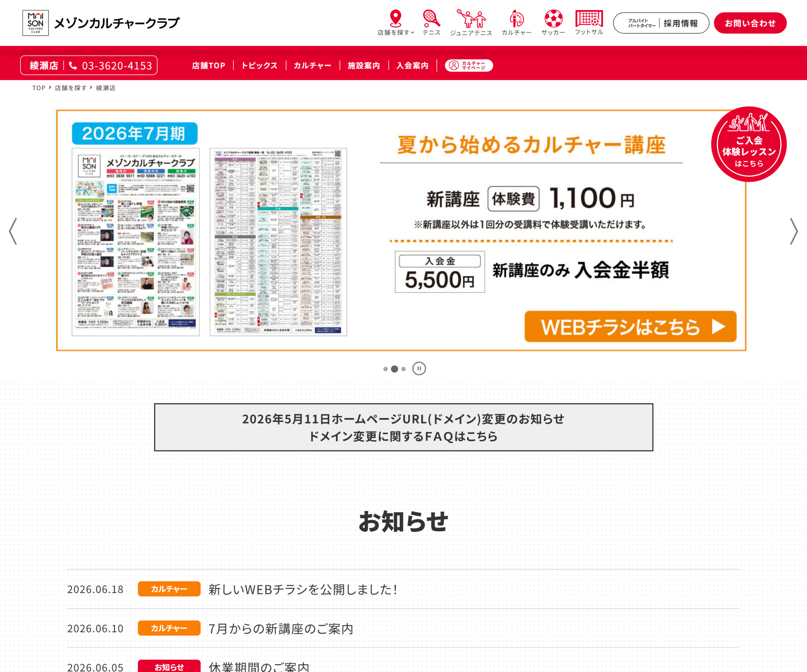The width and height of the screenshot is (807, 672).
Task: Open the course schedule table flyer thumbnail
Action: [x=278, y=242]
